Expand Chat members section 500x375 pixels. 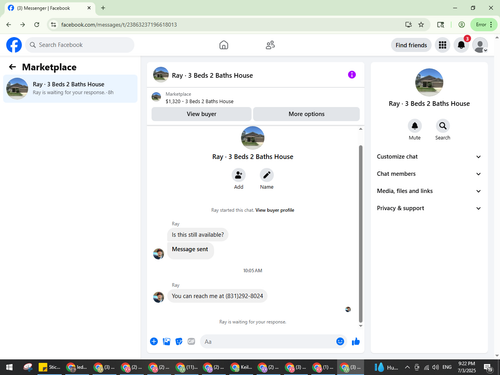click(429, 174)
